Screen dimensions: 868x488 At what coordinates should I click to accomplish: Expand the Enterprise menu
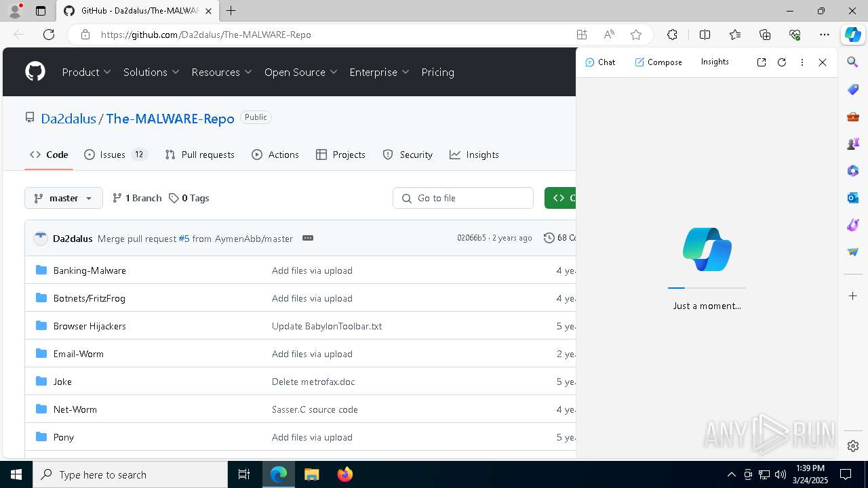coord(380,72)
